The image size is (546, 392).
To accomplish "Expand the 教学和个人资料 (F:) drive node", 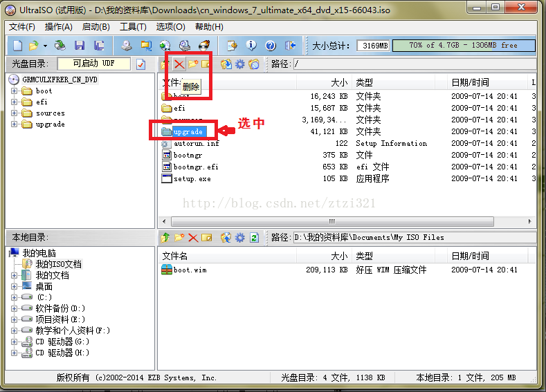I will [x=14, y=330].
